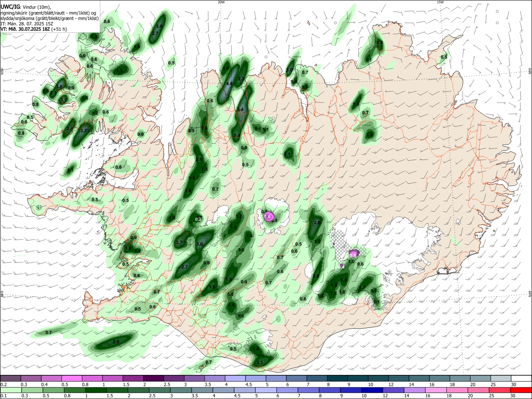Click the '3.4' precipitation value on map
Screen dimensions: 532x399
point(240,109)
